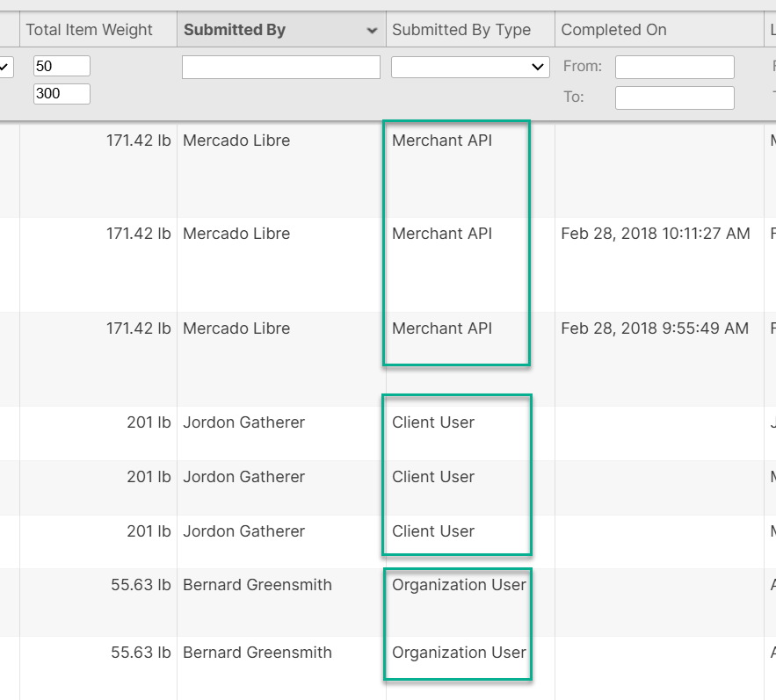
Task: Click the first Organization User cell
Action: point(459,585)
